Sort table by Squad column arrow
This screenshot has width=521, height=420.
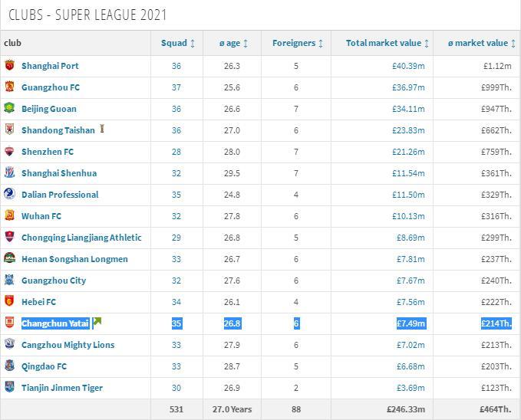(x=193, y=43)
